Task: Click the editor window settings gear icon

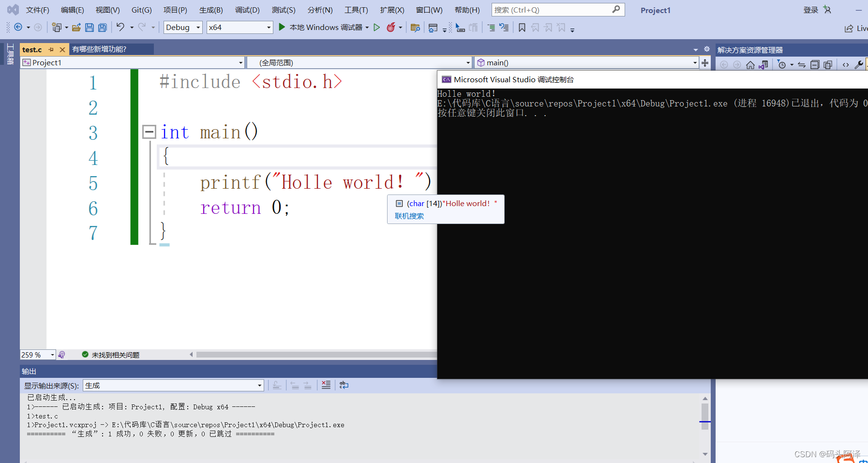Action: pyautogui.click(x=707, y=49)
